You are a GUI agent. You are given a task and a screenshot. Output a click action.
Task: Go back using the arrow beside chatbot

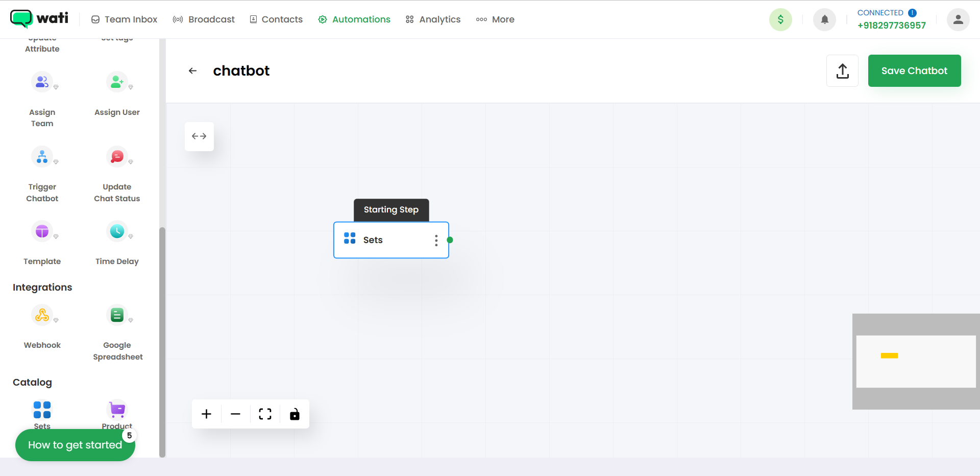pos(192,71)
